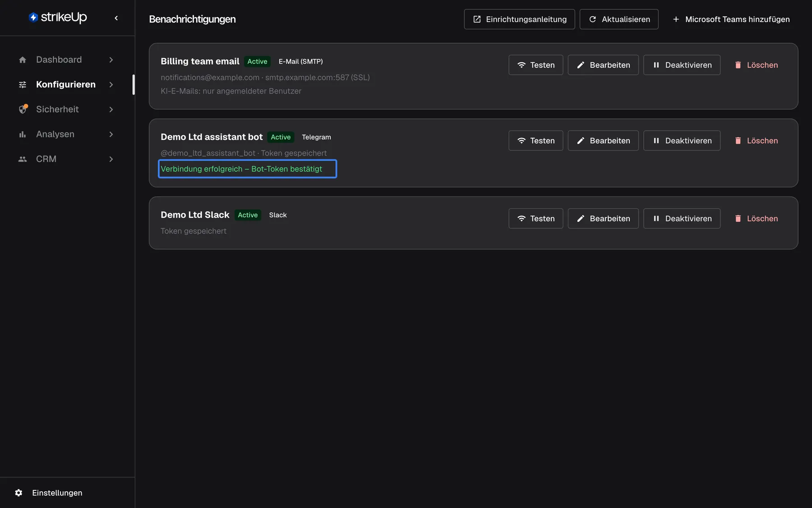
Task: Click 'Token gespeichert' under Demo Ltd Slack
Action: point(194,231)
